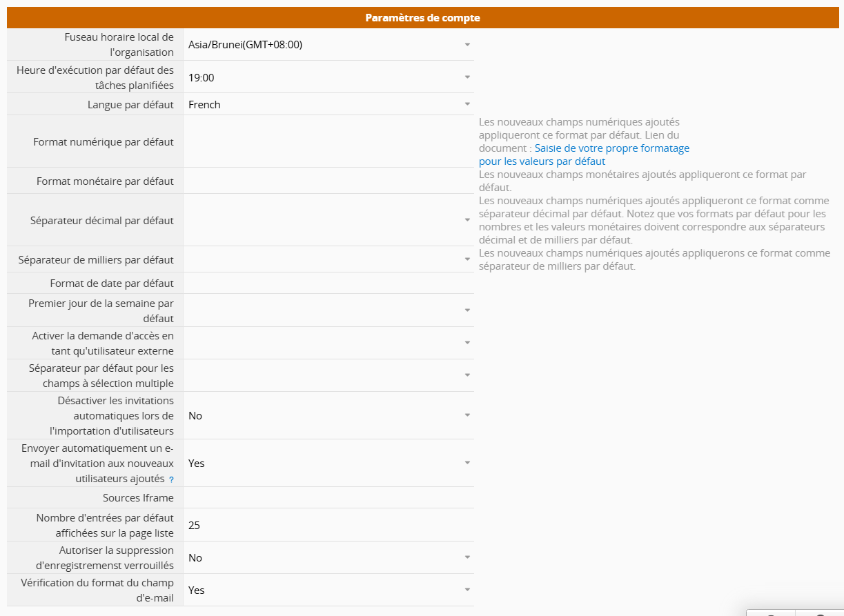Open the help icon beside 'utilisateurs ajoutés'

[171, 479]
